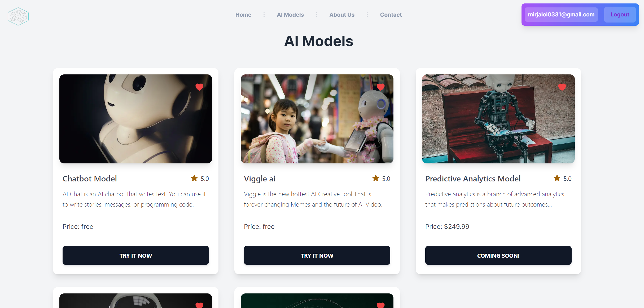Image resolution: width=644 pixels, height=308 pixels.
Task: Click the mirjalol0331@gmail.com account button
Action: click(x=561, y=15)
